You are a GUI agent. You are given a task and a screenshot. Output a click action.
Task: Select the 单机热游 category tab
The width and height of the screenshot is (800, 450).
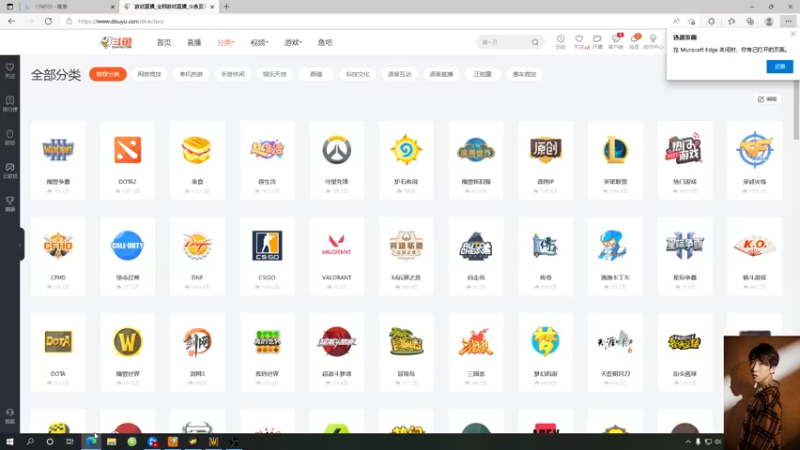[x=191, y=74]
